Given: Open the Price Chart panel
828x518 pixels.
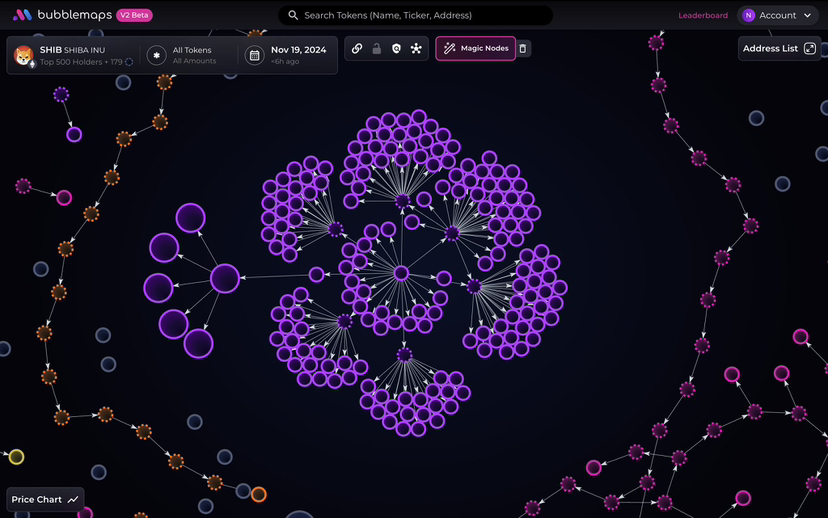Looking at the screenshot, I should (x=45, y=499).
